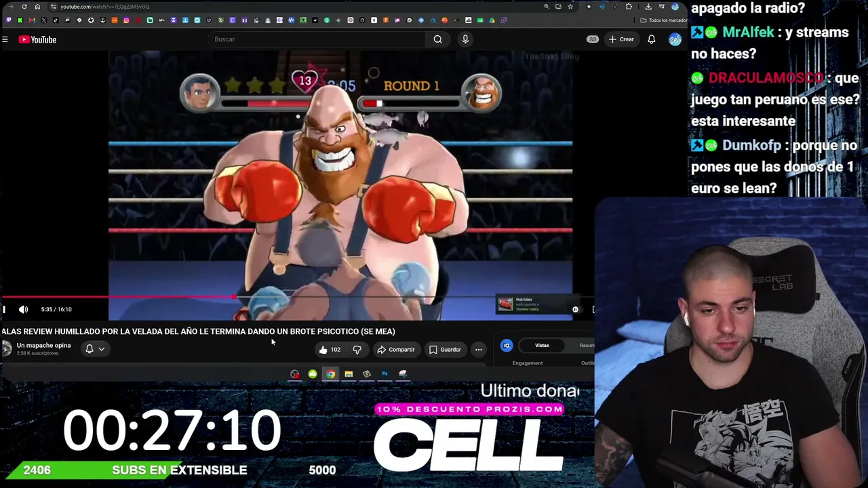Viewport: 868px width, 488px height.
Task: Open the Crear menu
Action: [x=621, y=39]
